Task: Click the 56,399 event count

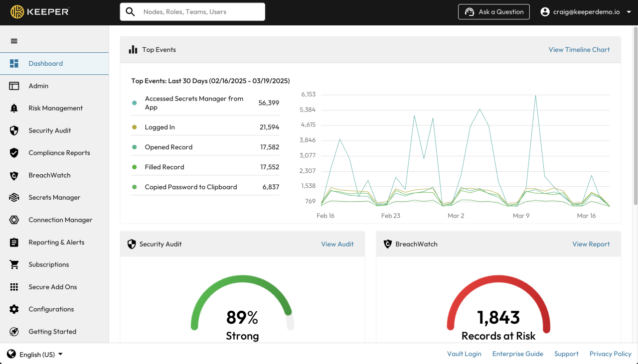Action: point(269,103)
